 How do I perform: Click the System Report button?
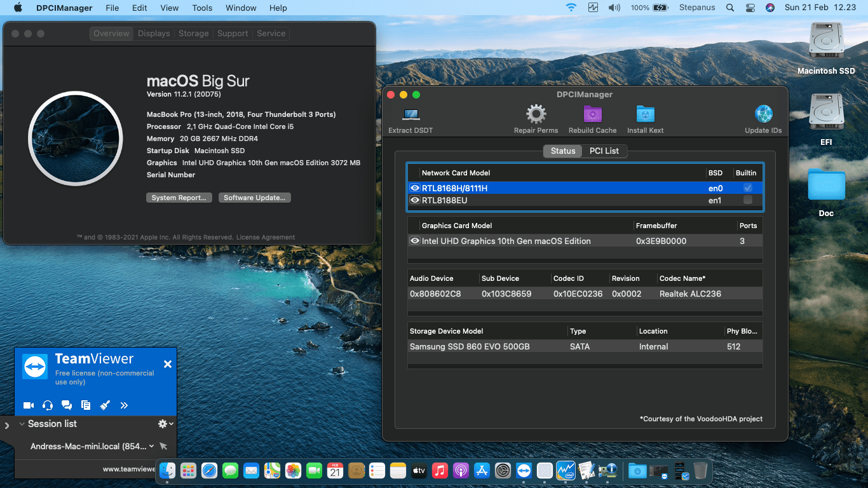click(179, 198)
